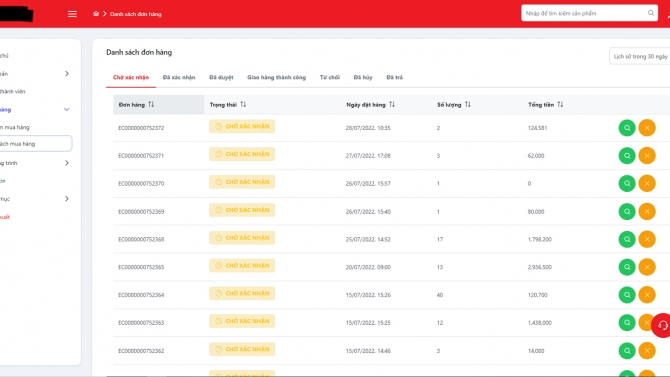Click the red logout sidebar link
The height and width of the screenshot is (377, 670).
coord(5,217)
